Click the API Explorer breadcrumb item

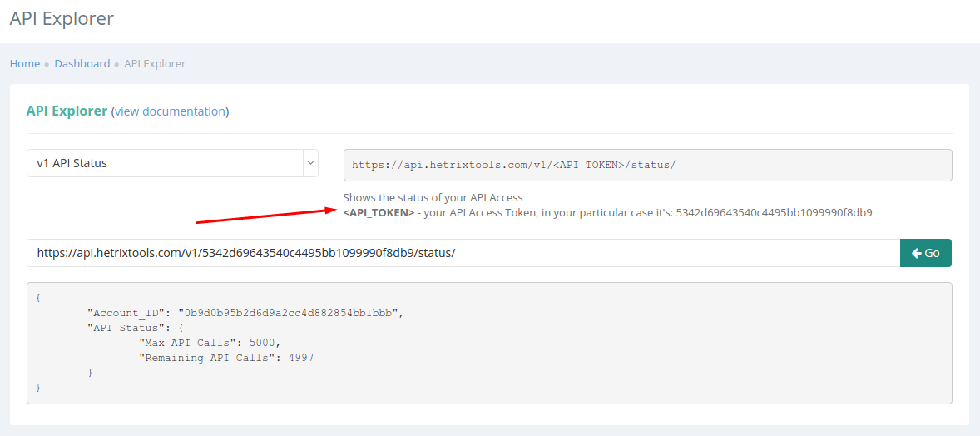pos(155,63)
